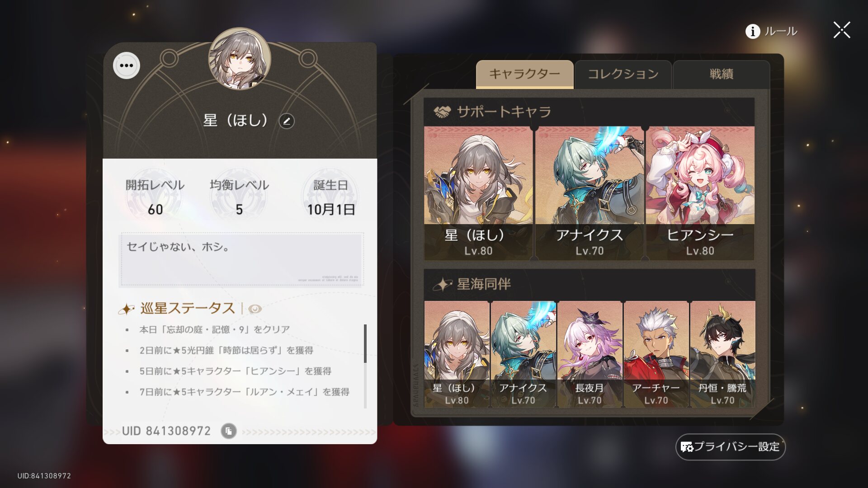Open 長夜月 companion thumbnail

pyautogui.click(x=590, y=355)
